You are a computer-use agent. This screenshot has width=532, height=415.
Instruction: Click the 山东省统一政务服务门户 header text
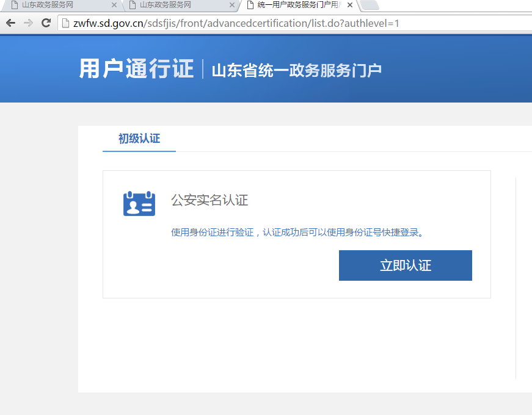pyautogui.click(x=296, y=70)
